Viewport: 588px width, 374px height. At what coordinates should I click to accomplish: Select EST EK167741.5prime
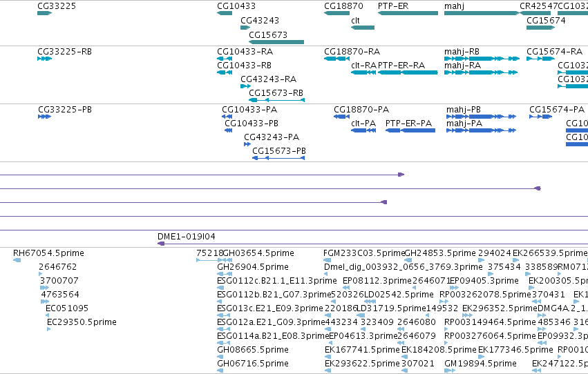(362, 350)
